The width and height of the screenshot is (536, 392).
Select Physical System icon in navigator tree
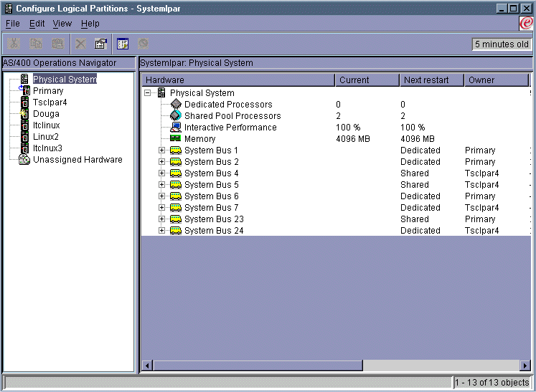[x=24, y=79]
